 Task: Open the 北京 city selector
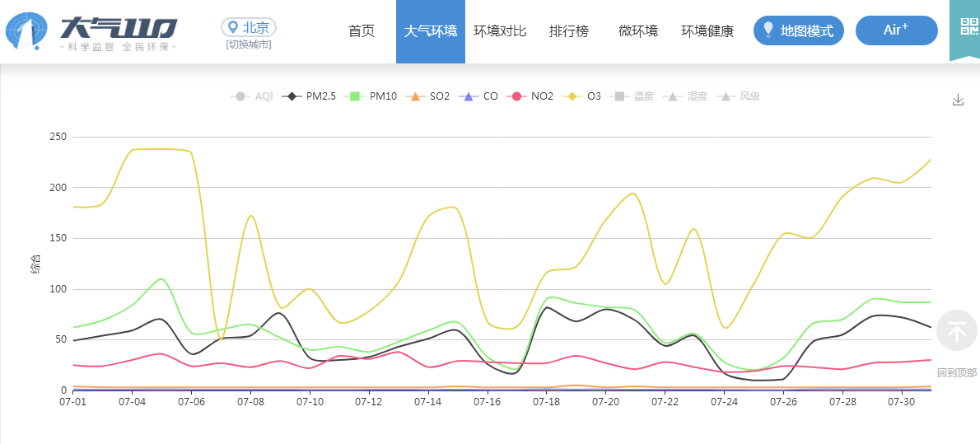tap(249, 27)
